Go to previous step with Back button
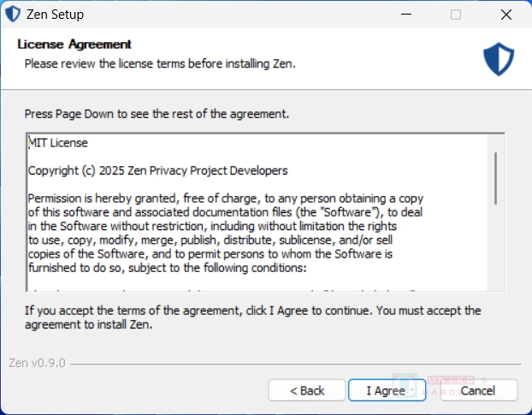The height and width of the screenshot is (415, 532). tap(307, 390)
